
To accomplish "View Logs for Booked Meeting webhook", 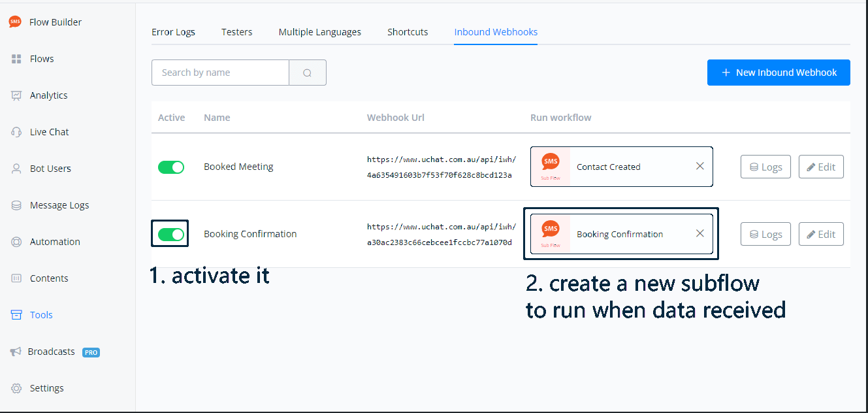I will [765, 167].
